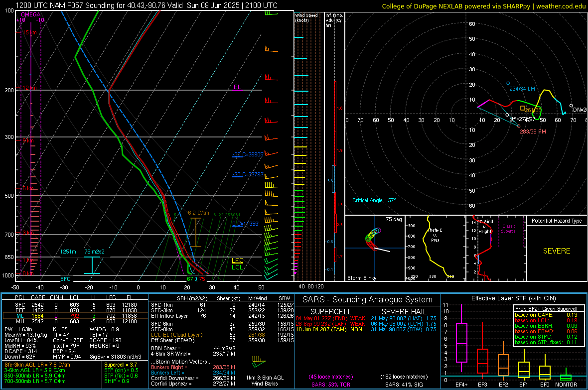
Task: Click the orange mean wind square on hodograph
Action: click(522, 108)
